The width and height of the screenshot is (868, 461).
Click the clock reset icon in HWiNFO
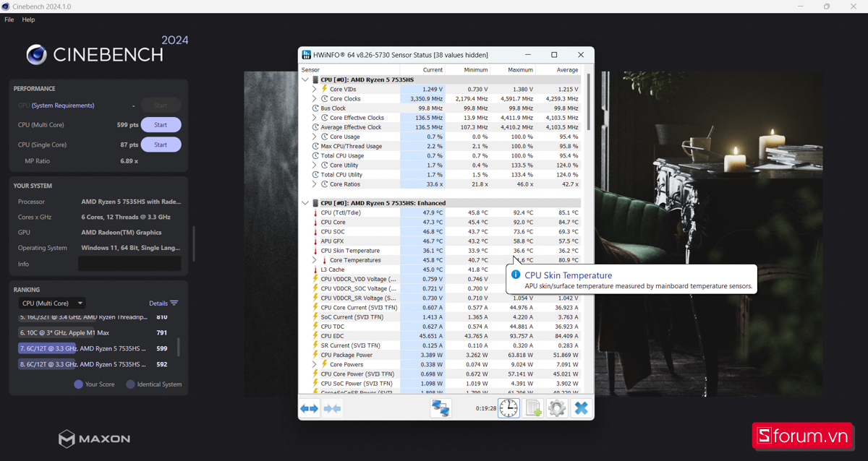tap(509, 408)
